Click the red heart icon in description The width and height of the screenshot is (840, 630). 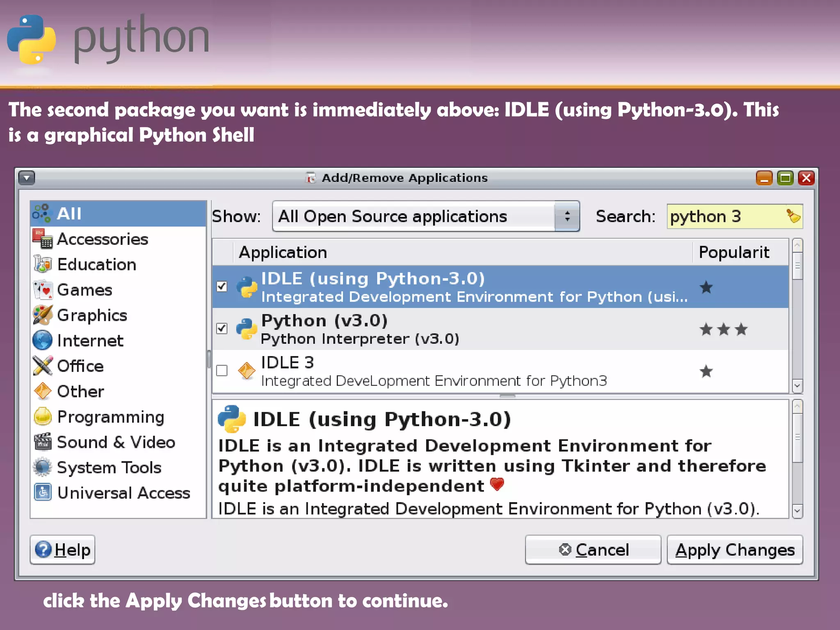(497, 484)
